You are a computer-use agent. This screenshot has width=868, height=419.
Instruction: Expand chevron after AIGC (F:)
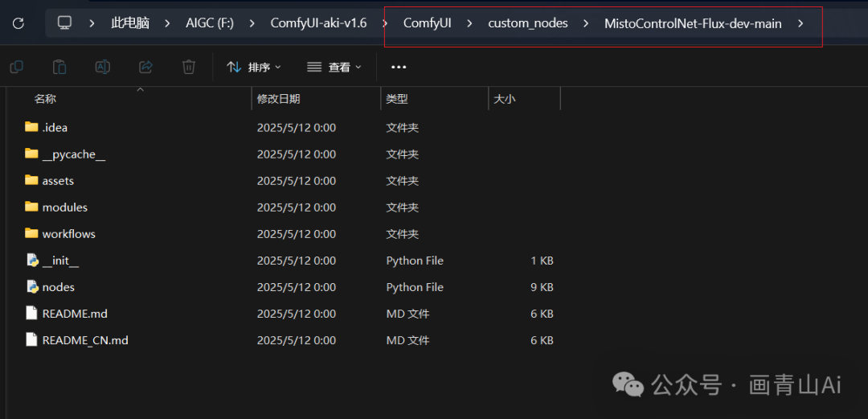point(252,23)
